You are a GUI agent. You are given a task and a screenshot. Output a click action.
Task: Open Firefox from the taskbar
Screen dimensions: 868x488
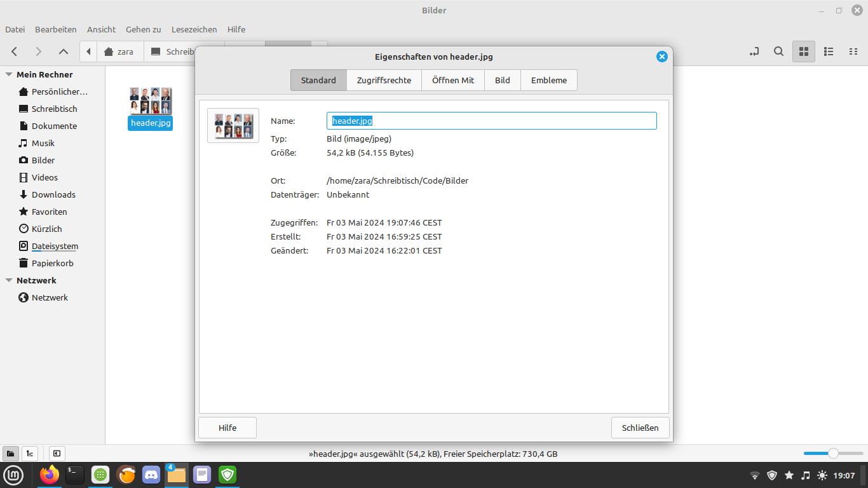point(49,475)
